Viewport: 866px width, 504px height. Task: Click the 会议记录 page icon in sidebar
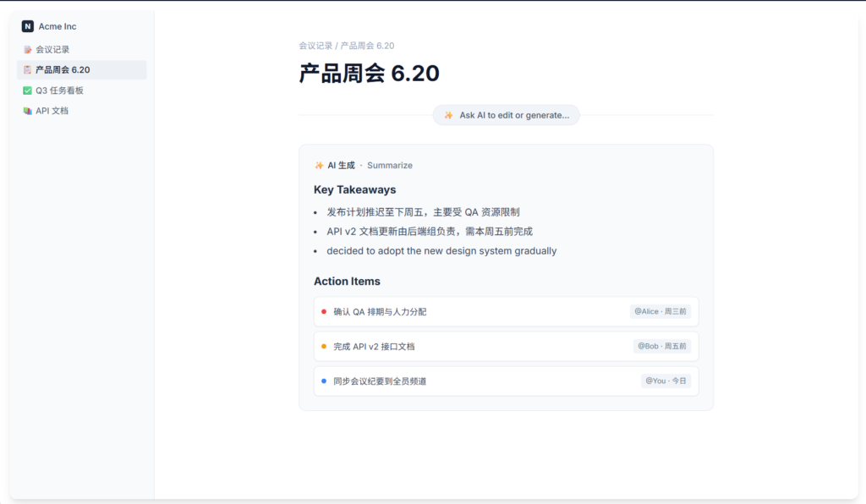28,50
